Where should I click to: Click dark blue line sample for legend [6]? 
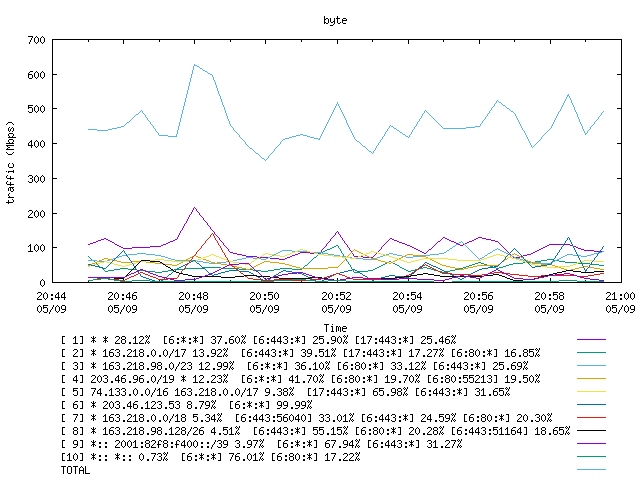coord(591,405)
